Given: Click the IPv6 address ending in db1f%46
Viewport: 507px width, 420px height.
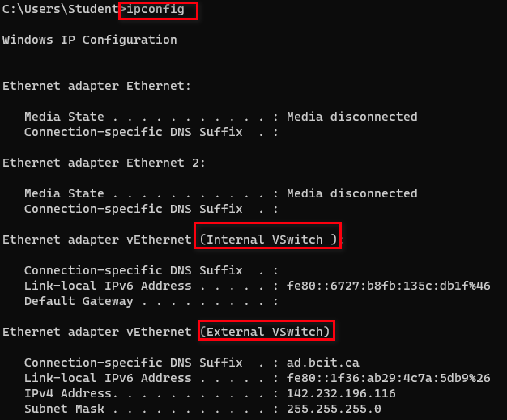Looking at the screenshot, I should (x=388, y=286).
